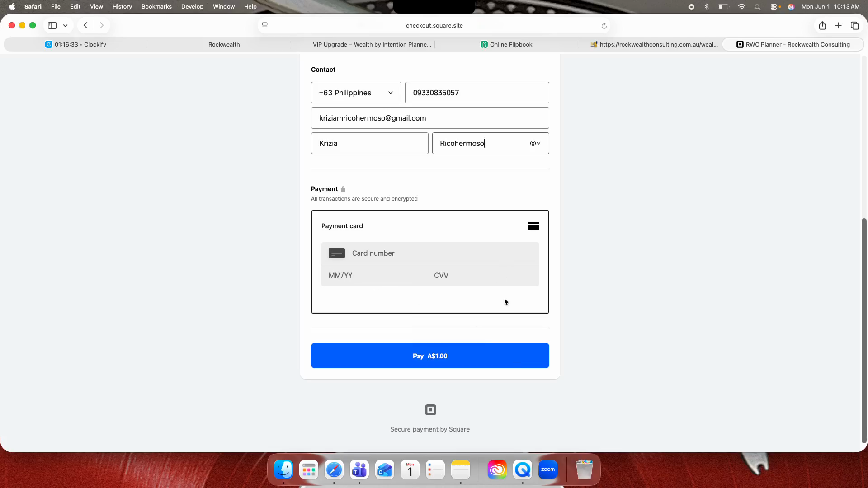Screen dimensions: 868x488
Task: Click the first name field containing Krizia
Action: click(x=370, y=143)
